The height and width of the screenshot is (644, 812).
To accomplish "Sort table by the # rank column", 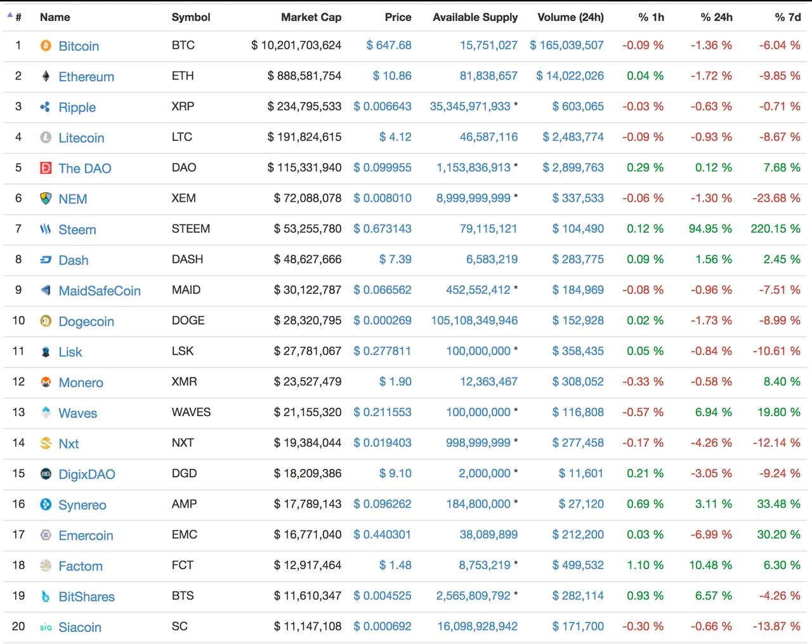I will click(18, 17).
